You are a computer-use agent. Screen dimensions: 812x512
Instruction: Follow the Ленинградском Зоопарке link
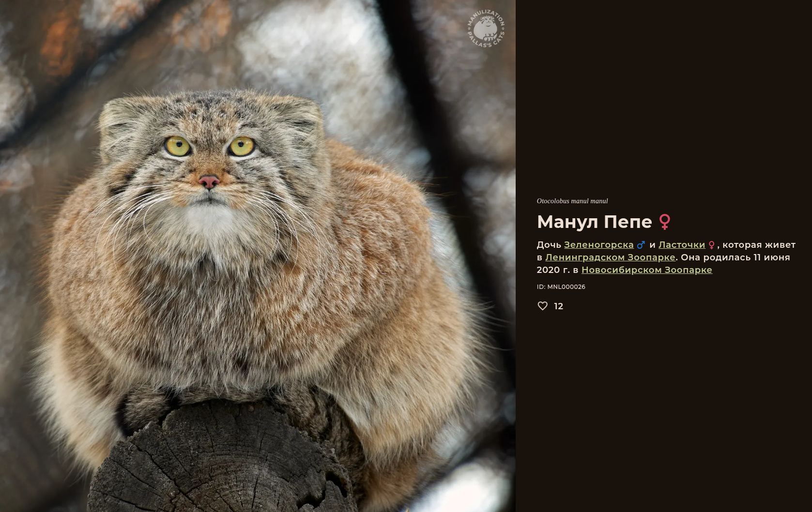pyautogui.click(x=610, y=257)
